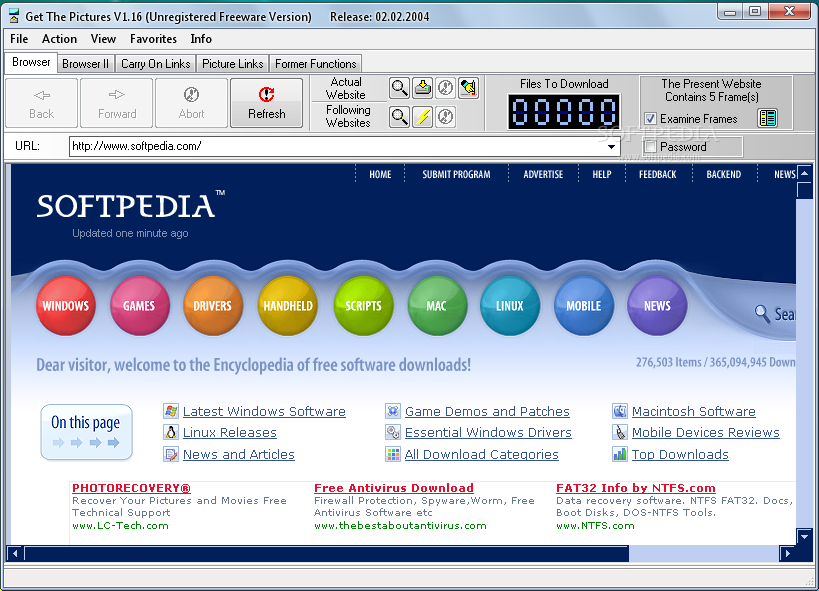This screenshot has height=591, width=819.
Task: Click FEEDBACK in the Softpedia top nav
Action: point(658,175)
